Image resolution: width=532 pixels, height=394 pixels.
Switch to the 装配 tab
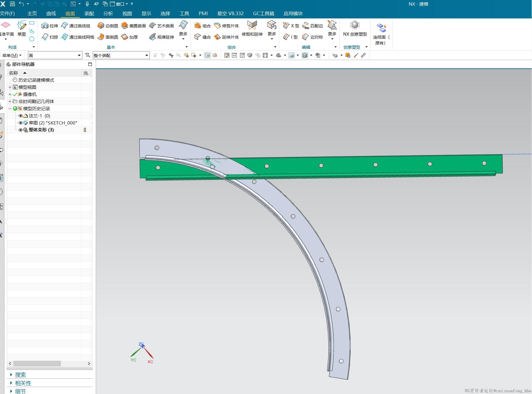89,13
